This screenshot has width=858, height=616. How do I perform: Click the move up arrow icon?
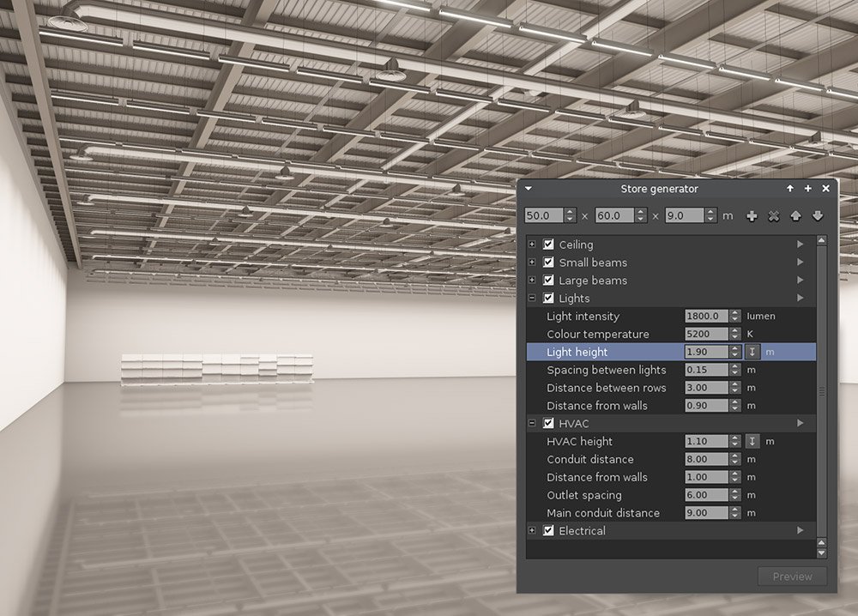795,216
